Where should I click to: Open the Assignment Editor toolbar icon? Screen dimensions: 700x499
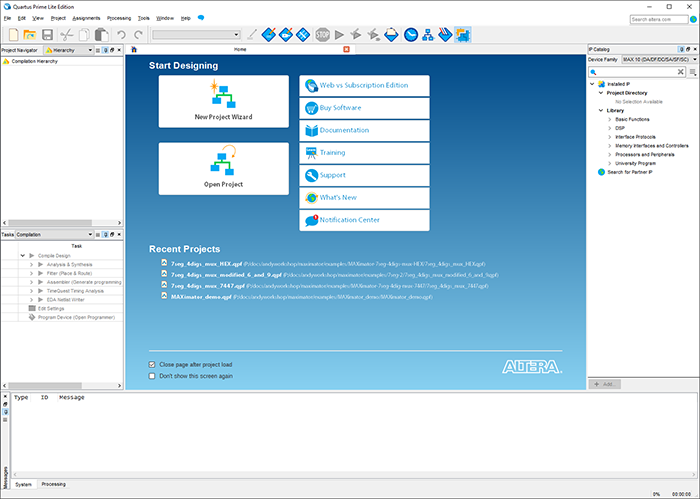click(x=269, y=34)
